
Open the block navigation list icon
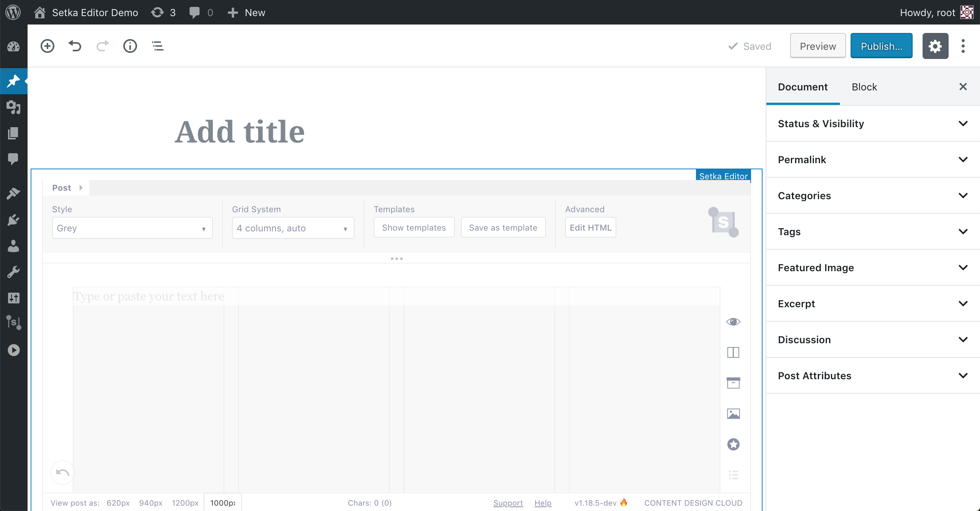[158, 46]
